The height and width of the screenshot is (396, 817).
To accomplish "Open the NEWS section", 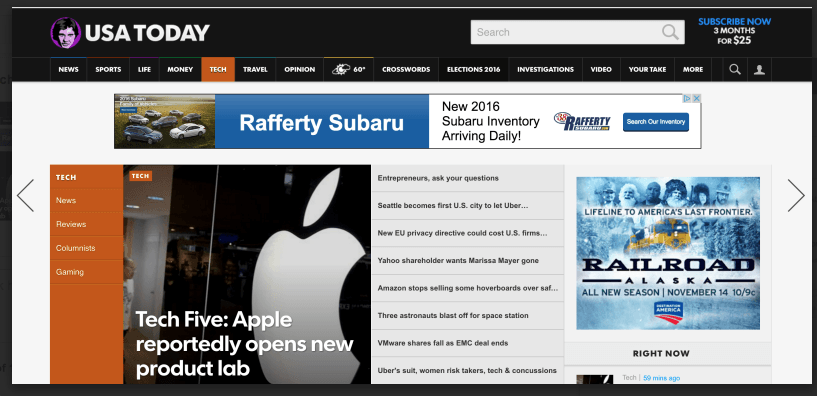I will point(68,69).
